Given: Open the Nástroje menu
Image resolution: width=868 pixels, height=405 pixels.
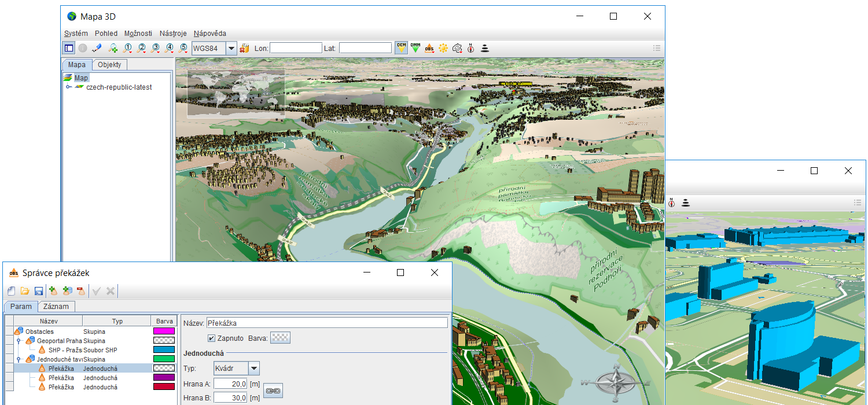Looking at the screenshot, I should click(x=173, y=34).
